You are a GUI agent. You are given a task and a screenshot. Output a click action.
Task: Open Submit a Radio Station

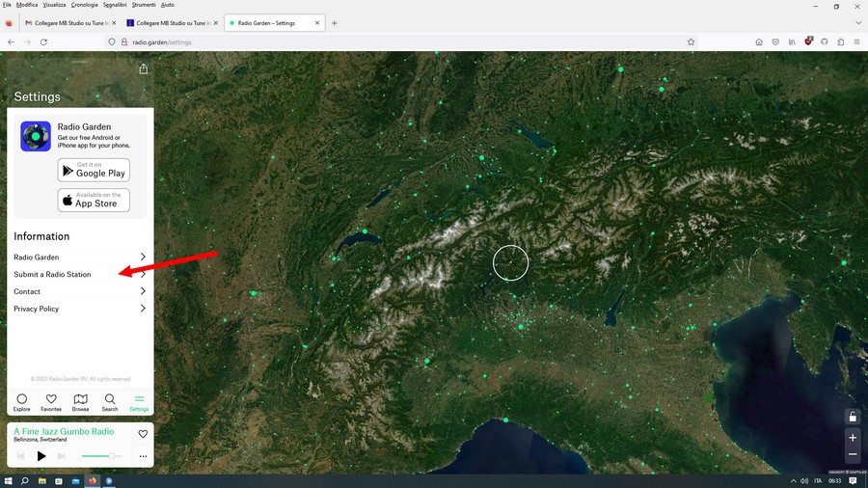pyautogui.click(x=80, y=274)
